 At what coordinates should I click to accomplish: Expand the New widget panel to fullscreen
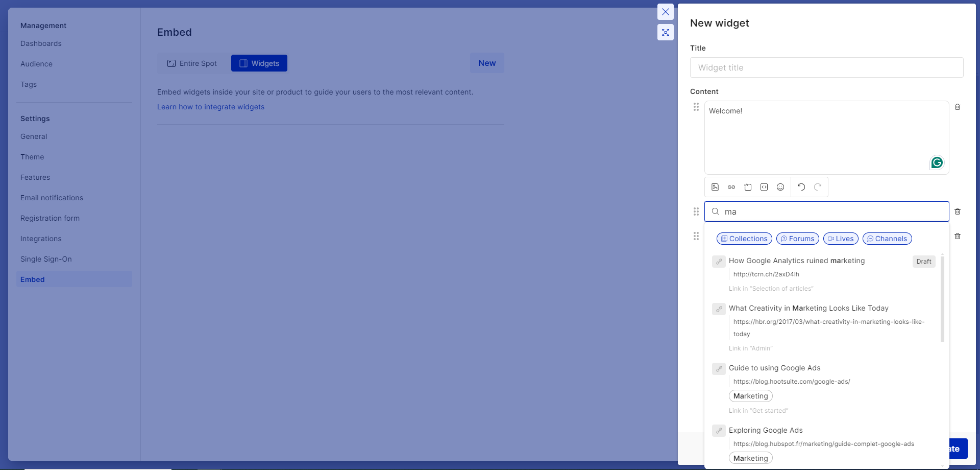666,32
